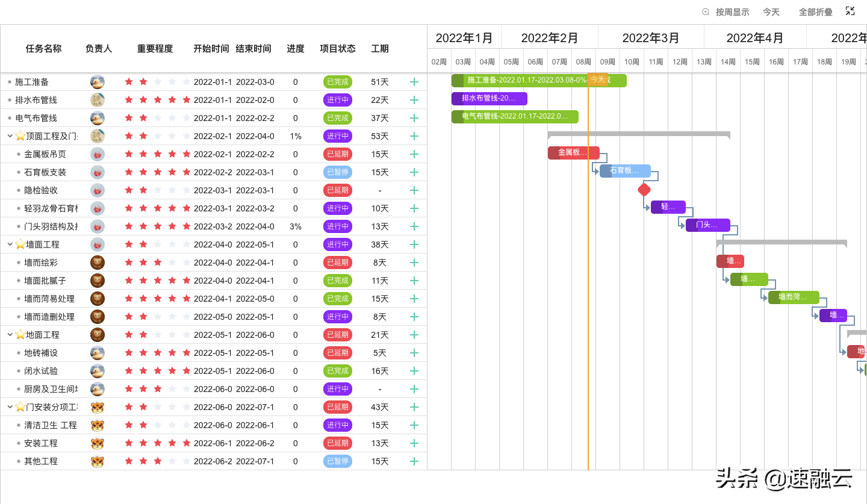Open the assignee avatar for 排水布管线

tap(98, 100)
